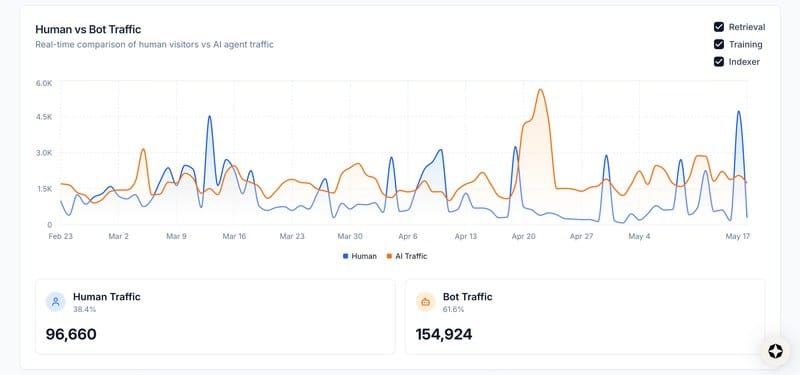Click the Mar 30 x-axis label
Image resolution: width=800 pixels, height=375 pixels.
click(350, 236)
